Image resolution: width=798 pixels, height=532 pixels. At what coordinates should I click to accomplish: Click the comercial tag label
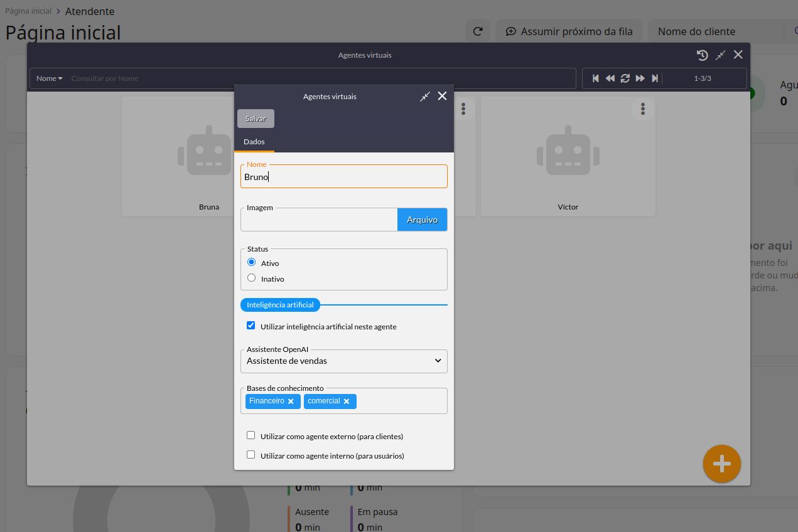(x=324, y=401)
